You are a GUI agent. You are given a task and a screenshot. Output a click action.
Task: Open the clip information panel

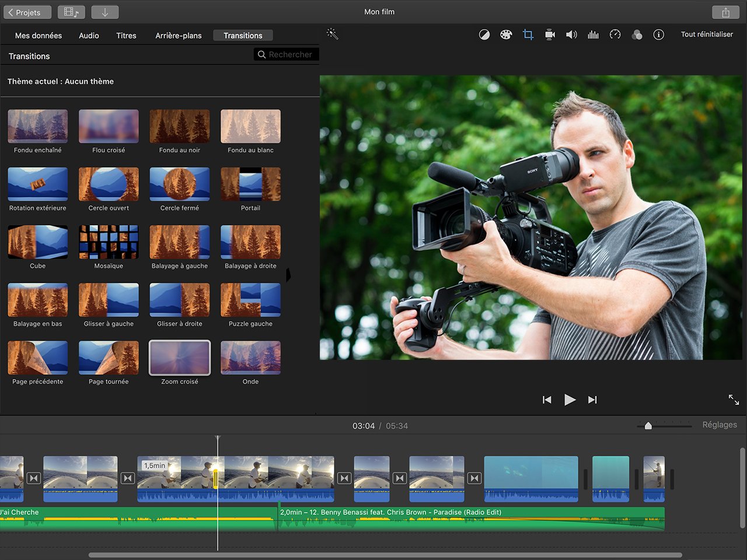point(659,34)
